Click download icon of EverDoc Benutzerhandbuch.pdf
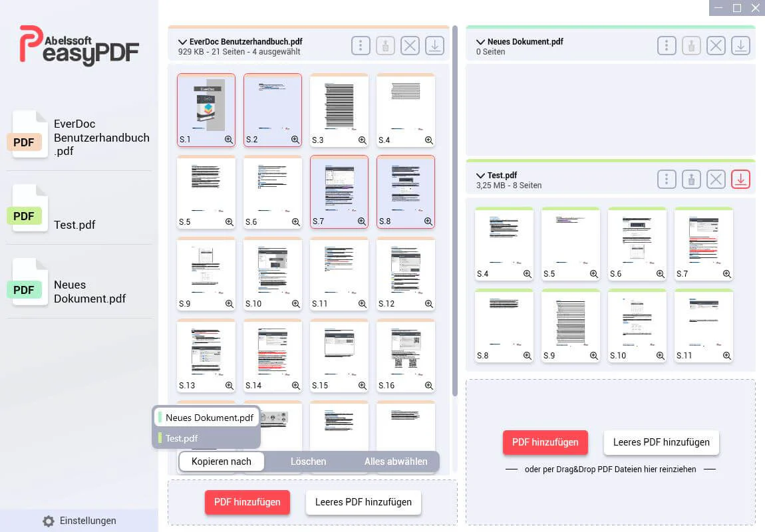The image size is (765, 532). 434,46
